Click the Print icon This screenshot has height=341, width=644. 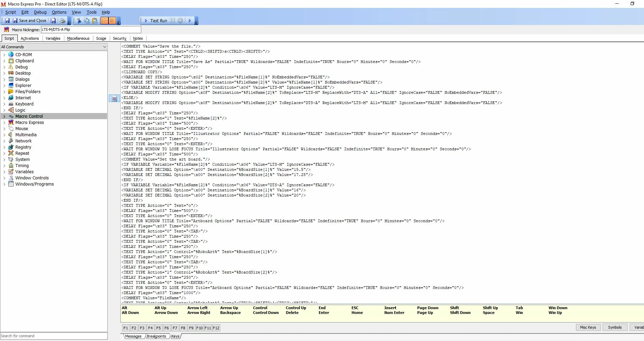[62, 21]
